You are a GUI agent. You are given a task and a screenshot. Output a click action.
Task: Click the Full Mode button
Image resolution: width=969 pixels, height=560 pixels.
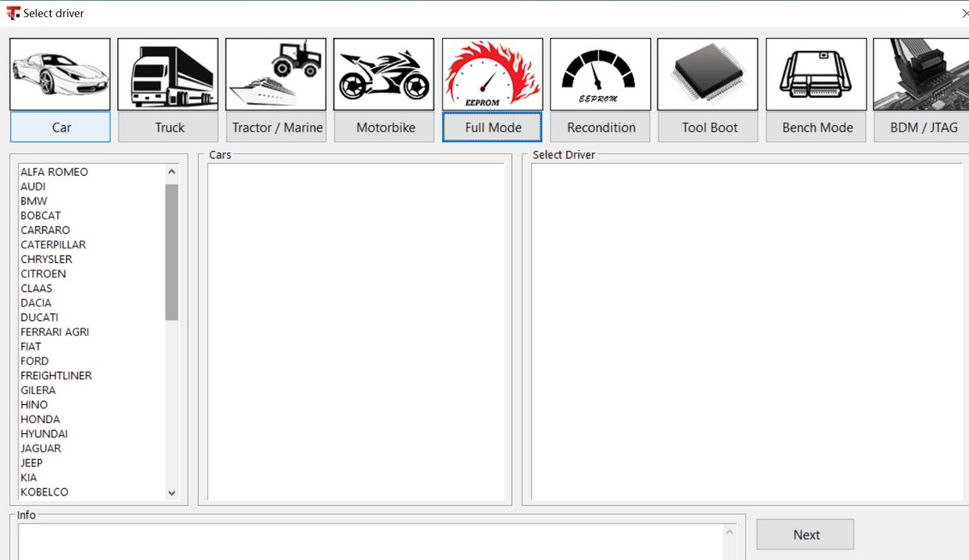493,127
